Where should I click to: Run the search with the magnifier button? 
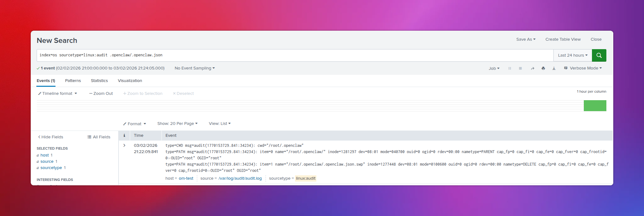coord(599,55)
